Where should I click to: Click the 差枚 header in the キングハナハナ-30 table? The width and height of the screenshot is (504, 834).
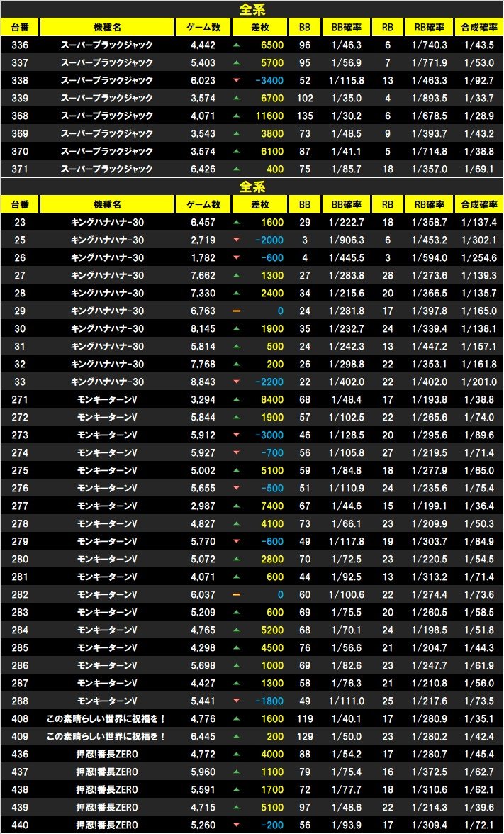(260, 204)
